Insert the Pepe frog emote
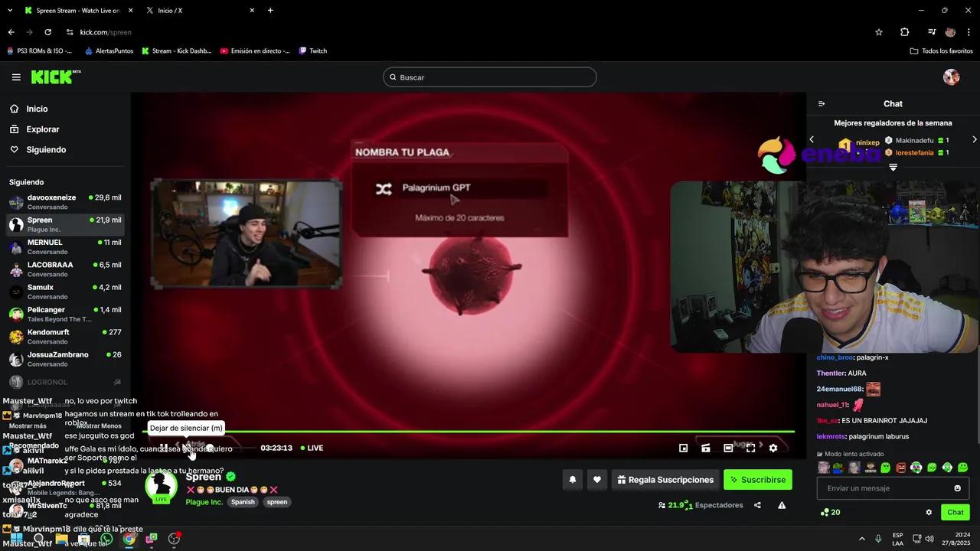The height and width of the screenshot is (551, 980). pos(838,468)
